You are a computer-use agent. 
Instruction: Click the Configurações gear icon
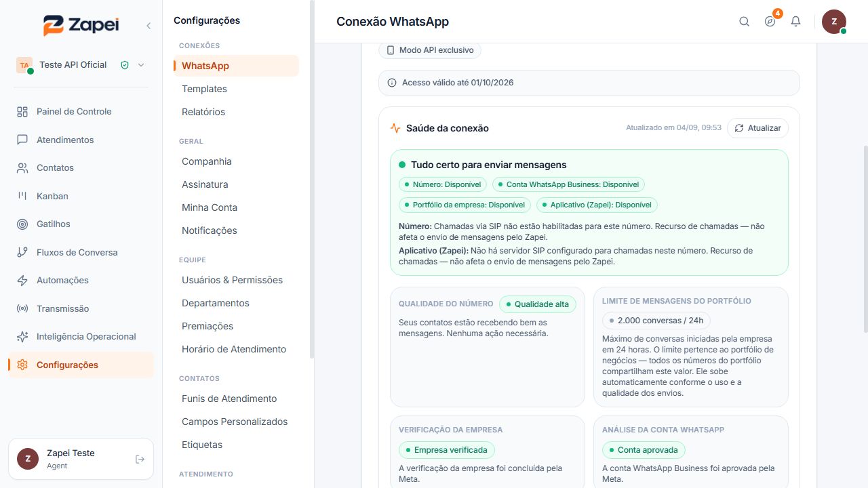point(22,365)
